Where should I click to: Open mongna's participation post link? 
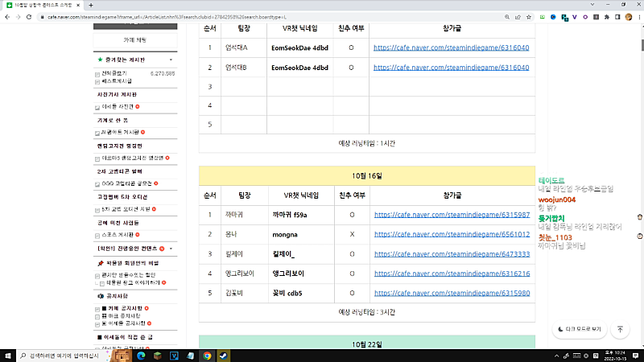pyautogui.click(x=451, y=234)
